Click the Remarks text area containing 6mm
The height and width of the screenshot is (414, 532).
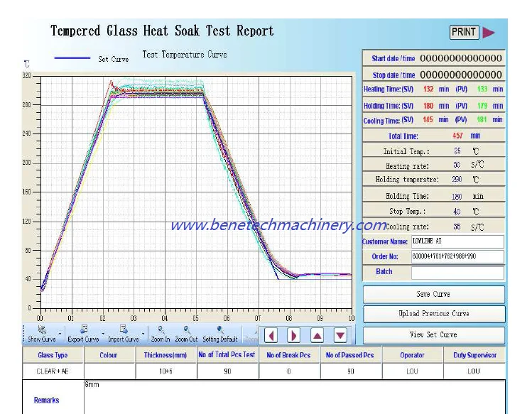[295, 397]
